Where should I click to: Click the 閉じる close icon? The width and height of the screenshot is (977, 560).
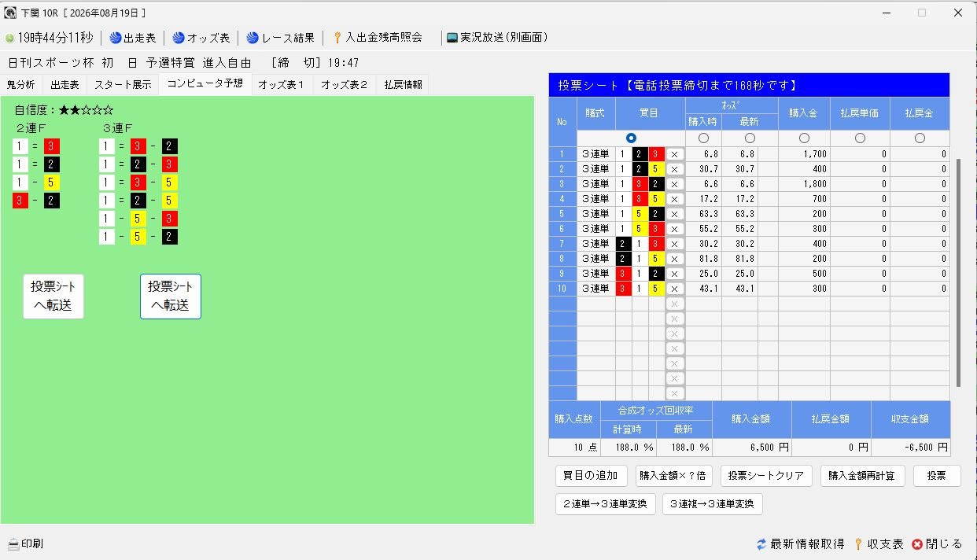pyautogui.click(x=917, y=544)
